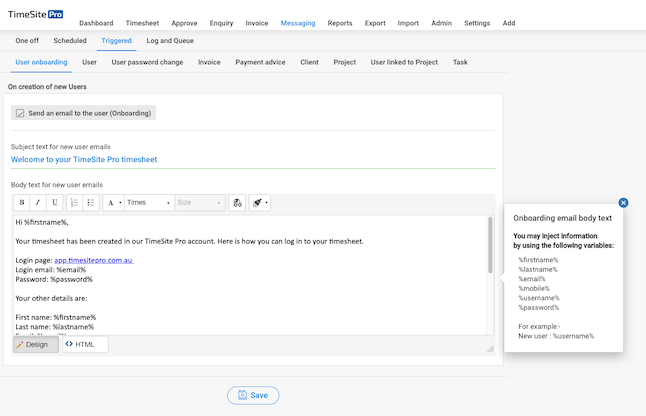Click the First name: %firstname% line
Viewport: 646px width, 416px height.
(56, 318)
